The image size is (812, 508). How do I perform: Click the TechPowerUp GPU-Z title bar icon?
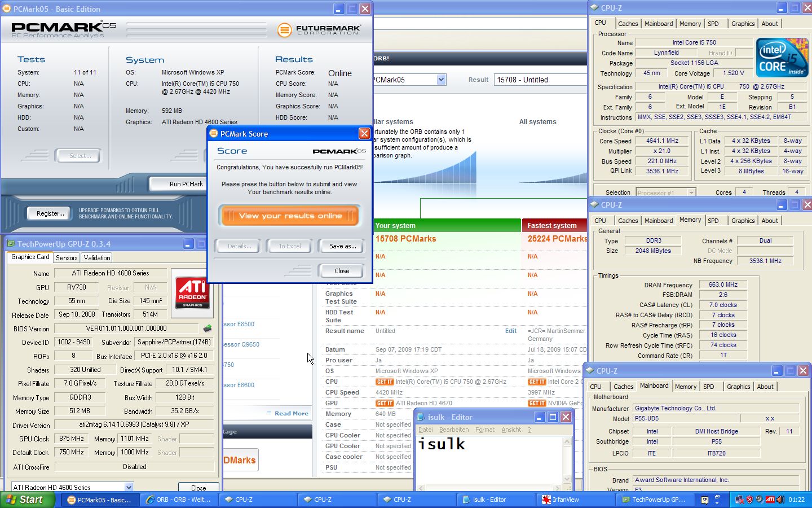click(10, 244)
